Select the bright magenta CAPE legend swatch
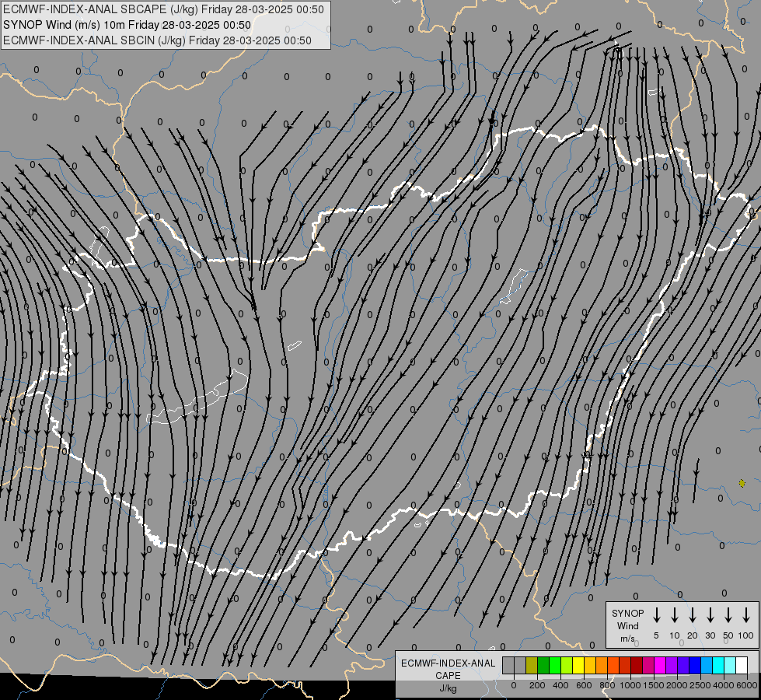761x700 pixels. [x=660, y=665]
